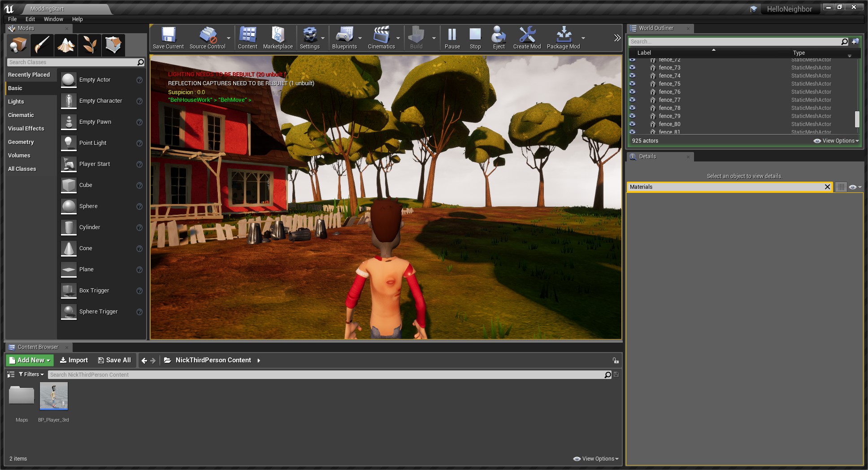Select the Landscape mode icon
Image resolution: width=868 pixels, height=470 pixels.
pyautogui.click(x=66, y=45)
